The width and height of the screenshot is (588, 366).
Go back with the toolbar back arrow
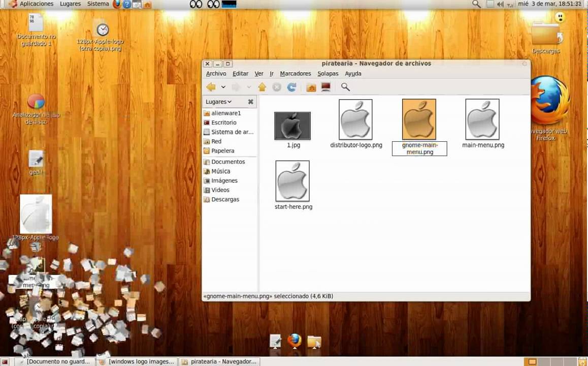click(211, 87)
